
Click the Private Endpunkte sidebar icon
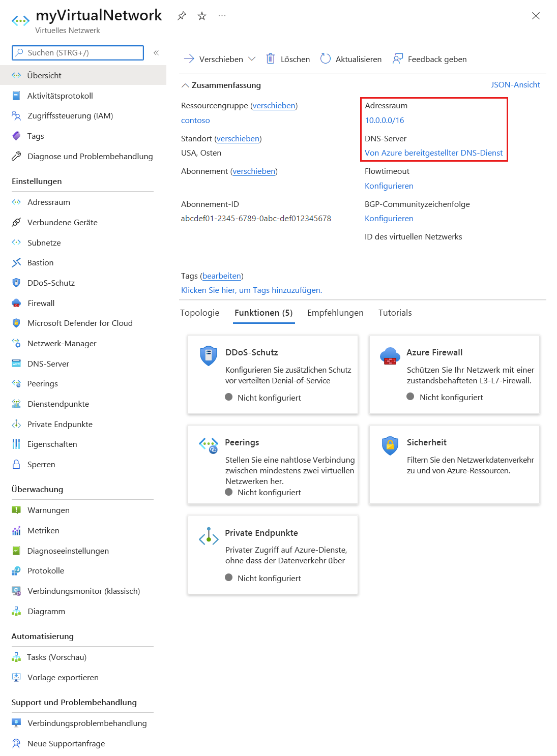coord(16,425)
